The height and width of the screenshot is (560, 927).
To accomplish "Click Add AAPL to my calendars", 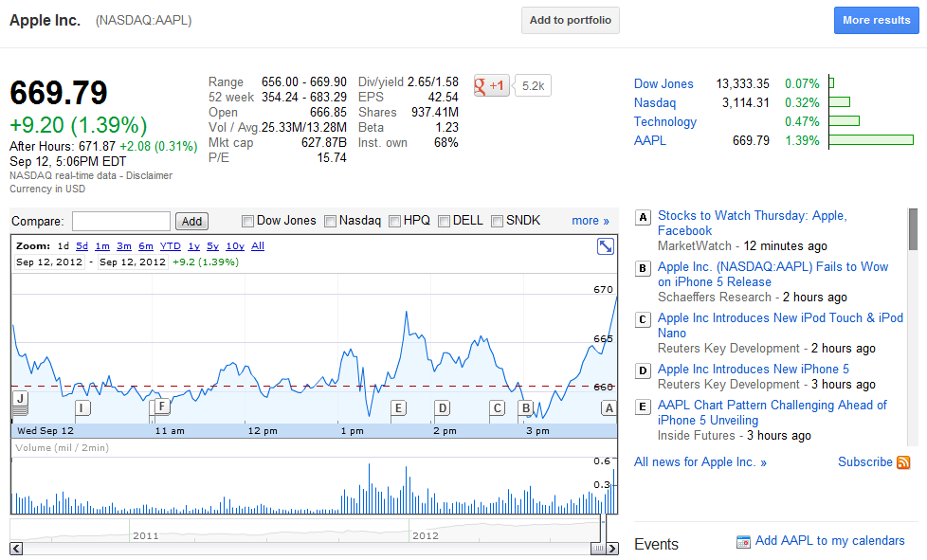I will coord(830,540).
